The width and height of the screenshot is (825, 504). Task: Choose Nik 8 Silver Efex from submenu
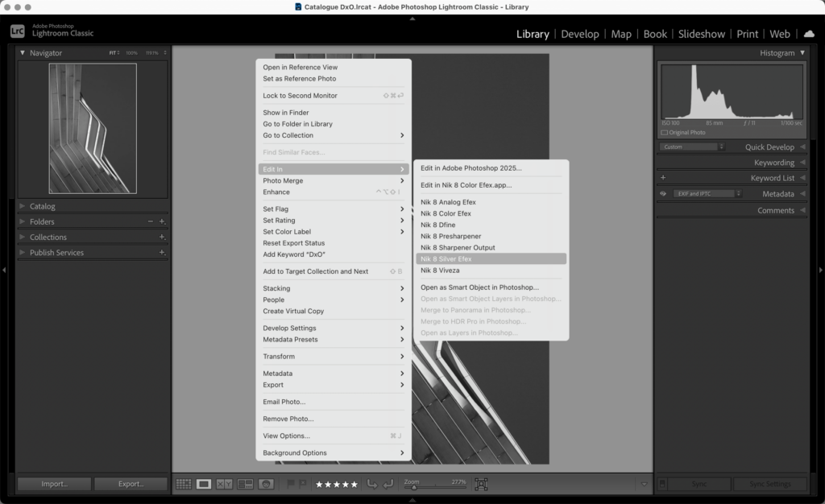[491, 259]
